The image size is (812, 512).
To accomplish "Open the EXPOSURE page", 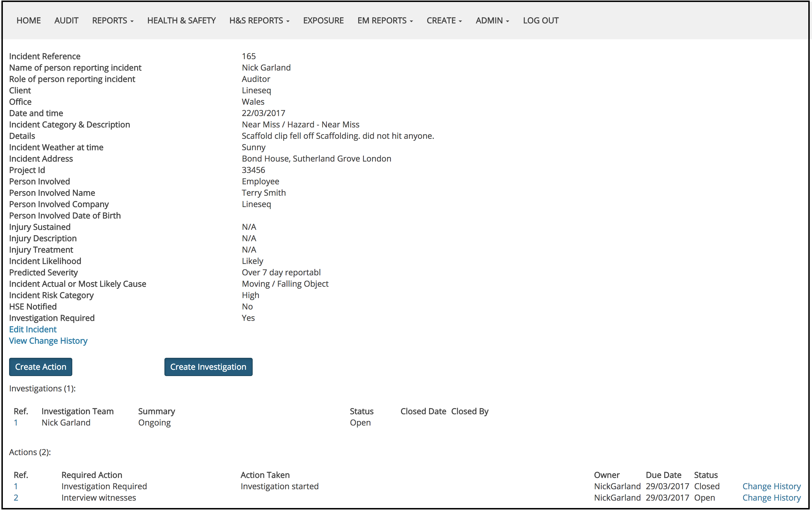I will (x=323, y=20).
